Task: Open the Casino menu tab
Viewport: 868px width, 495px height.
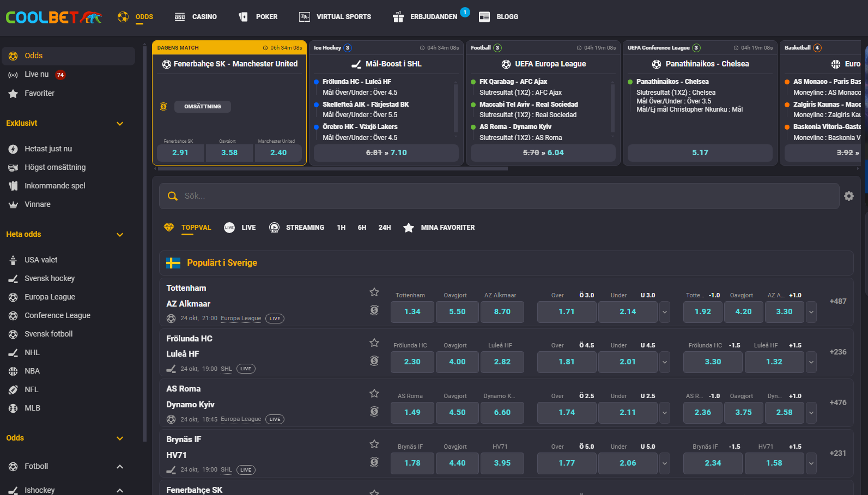Action: coord(196,17)
